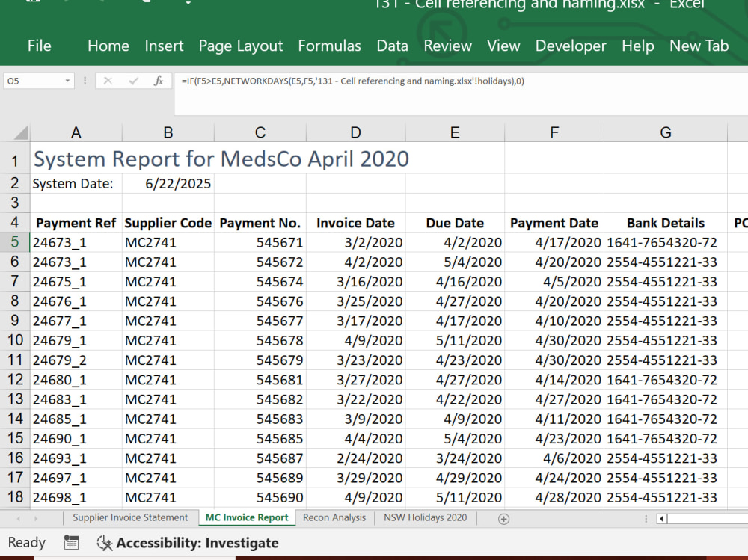Open the Insert Function fx dialog
This screenshot has width=748, height=560.
coord(159,81)
